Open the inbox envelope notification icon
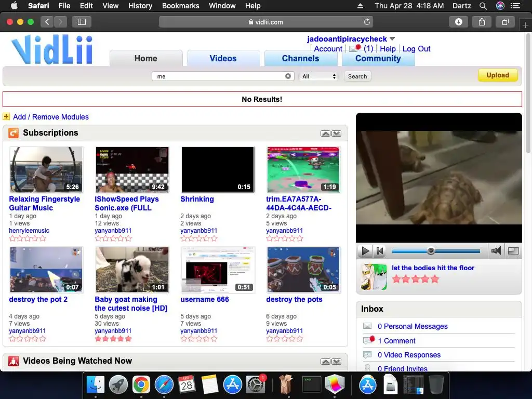Viewport: 532px width, 399px height. click(x=354, y=48)
